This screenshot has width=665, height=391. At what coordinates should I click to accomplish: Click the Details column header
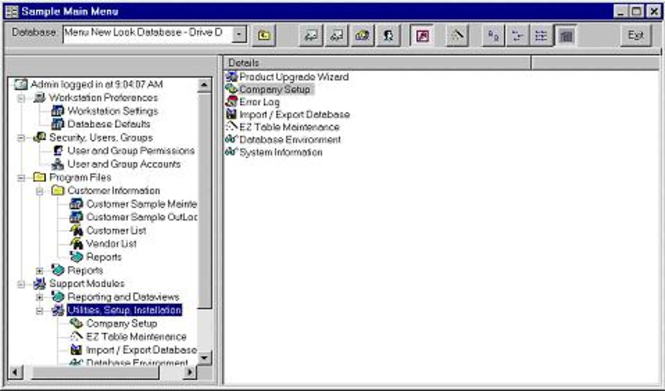(377, 63)
